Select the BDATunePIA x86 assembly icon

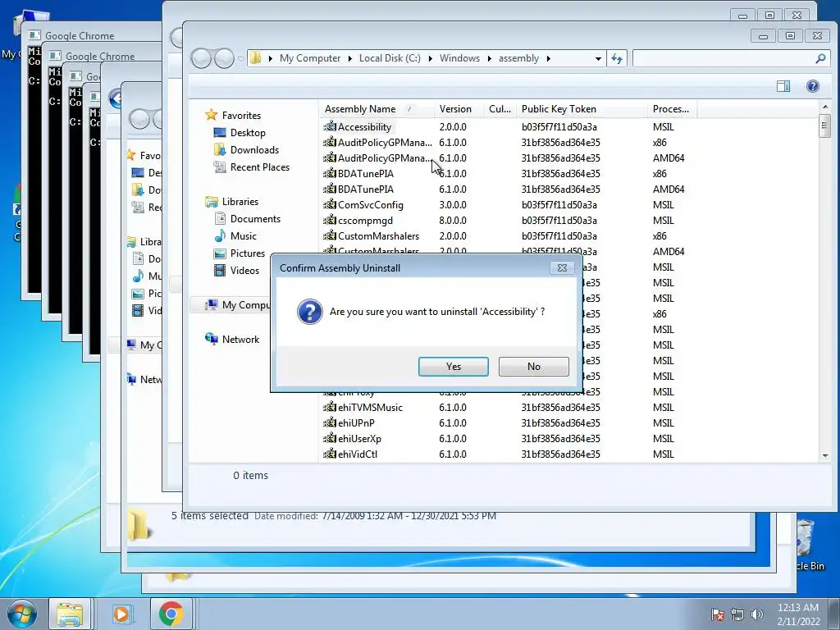coord(330,174)
